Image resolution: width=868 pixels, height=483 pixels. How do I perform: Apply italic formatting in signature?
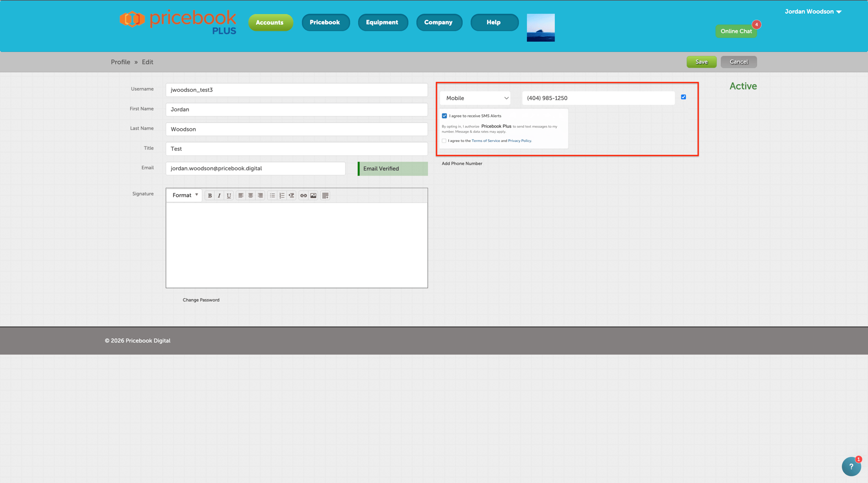coord(219,196)
